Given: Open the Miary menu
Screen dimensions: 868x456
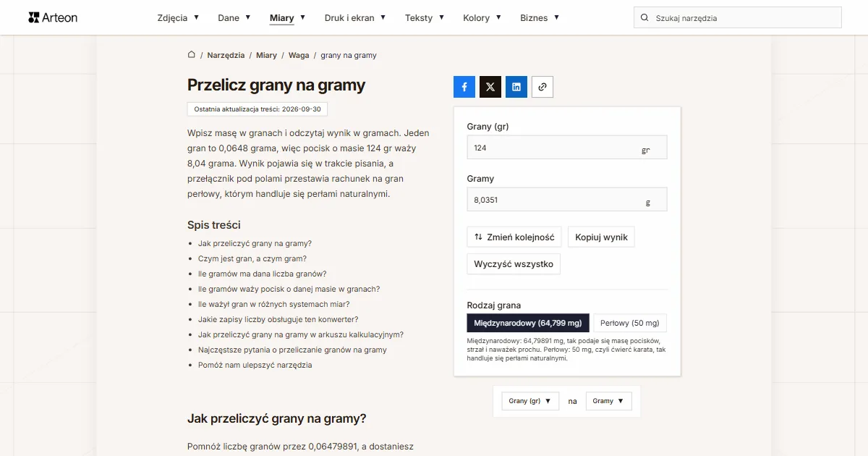Looking at the screenshot, I should pos(287,18).
